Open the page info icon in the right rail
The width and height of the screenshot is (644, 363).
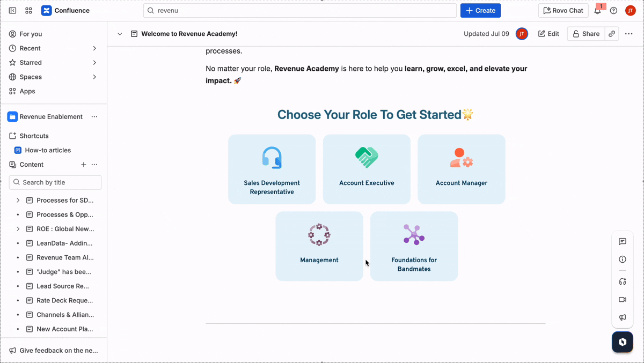623,260
